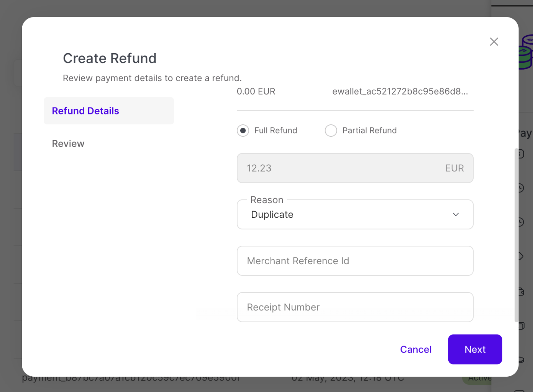Click the chevron arrow in Reason field
The image size is (533, 392).
pos(456,214)
